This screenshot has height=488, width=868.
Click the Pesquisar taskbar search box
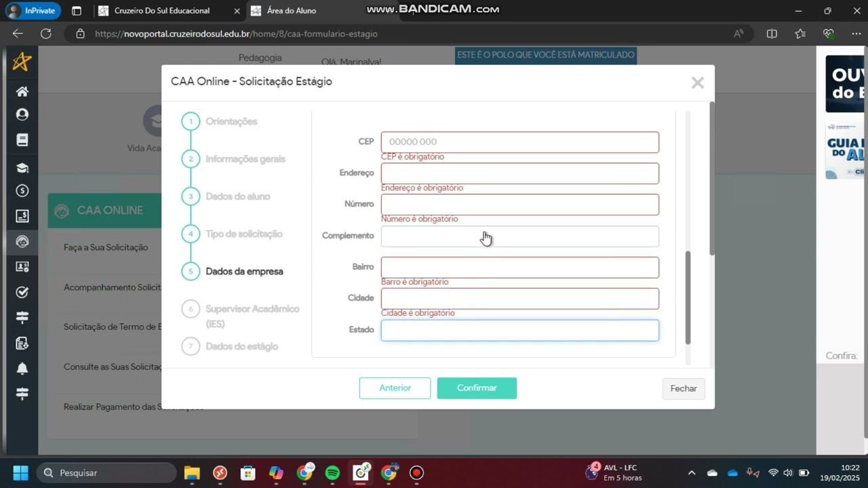tap(107, 472)
